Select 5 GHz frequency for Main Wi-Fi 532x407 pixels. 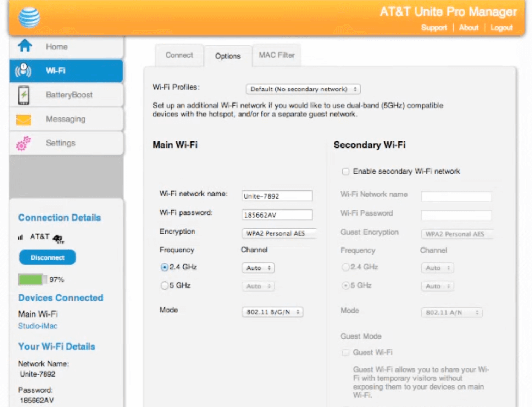[164, 285]
